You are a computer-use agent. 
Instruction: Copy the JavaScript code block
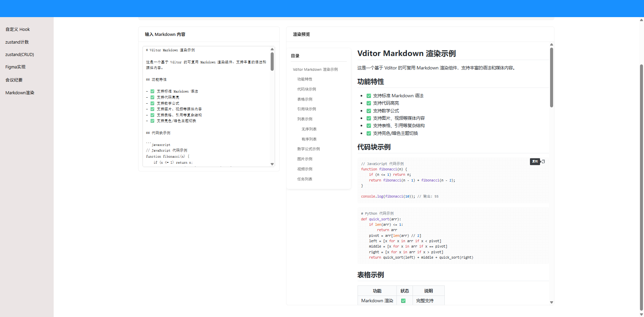click(543, 162)
